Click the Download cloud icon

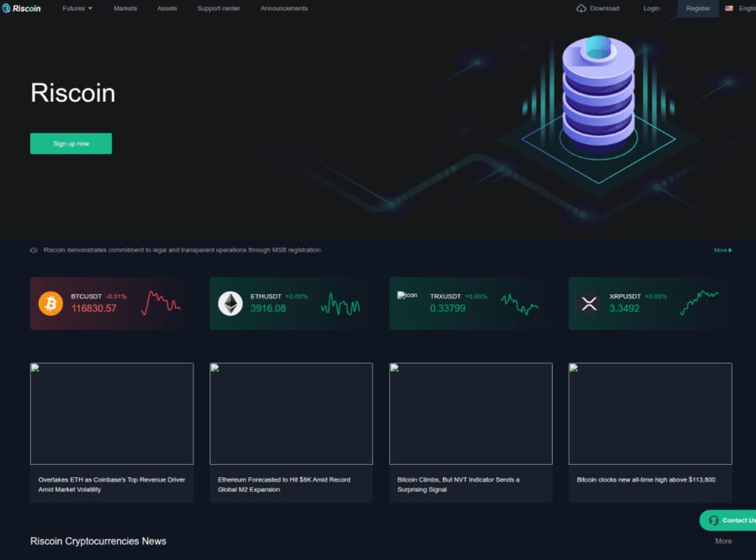point(582,8)
